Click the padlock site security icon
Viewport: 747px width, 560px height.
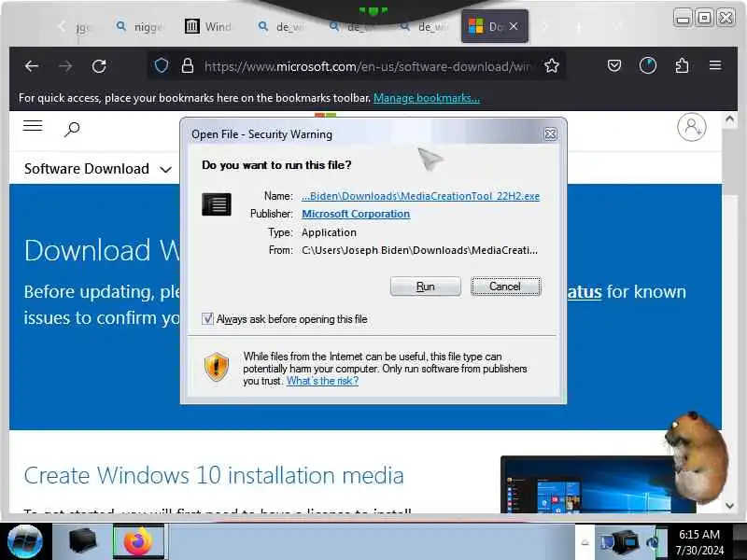pyautogui.click(x=188, y=65)
